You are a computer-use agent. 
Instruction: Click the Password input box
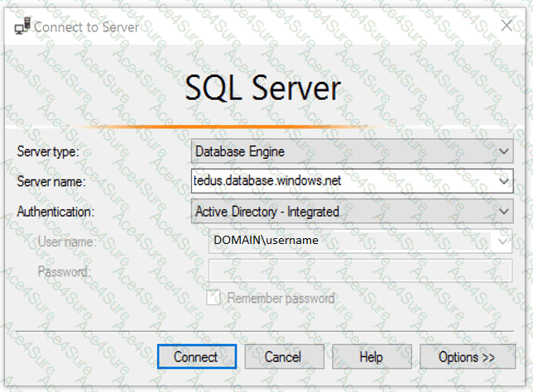(360, 270)
